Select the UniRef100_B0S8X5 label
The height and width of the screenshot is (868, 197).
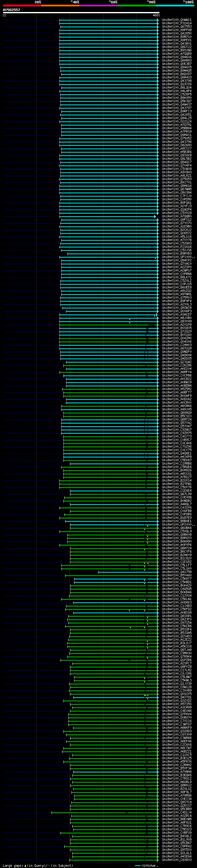[177, 328]
